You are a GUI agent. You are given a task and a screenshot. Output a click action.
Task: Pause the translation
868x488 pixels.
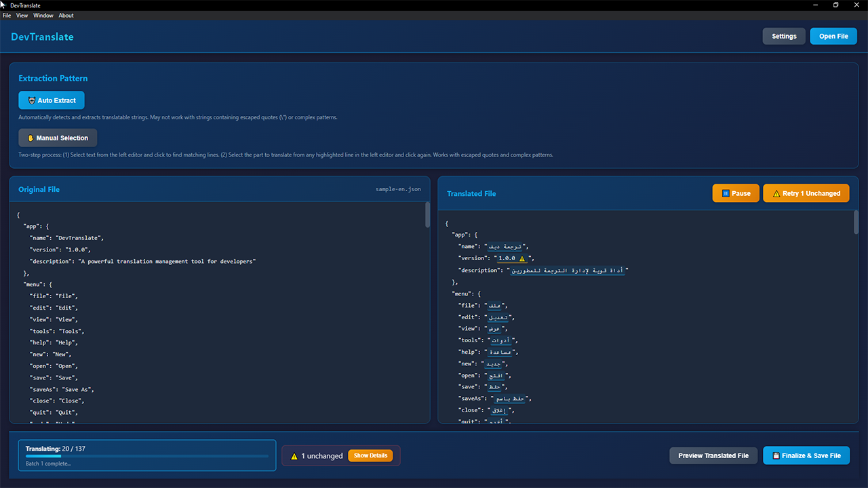[x=736, y=193]
